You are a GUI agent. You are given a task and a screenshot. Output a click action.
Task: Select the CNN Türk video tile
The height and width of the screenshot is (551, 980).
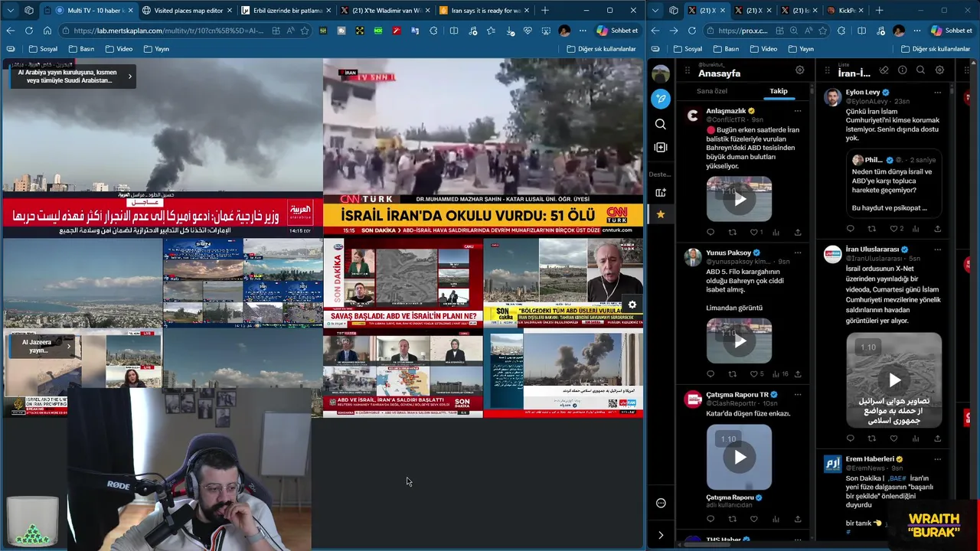[483, 147]
